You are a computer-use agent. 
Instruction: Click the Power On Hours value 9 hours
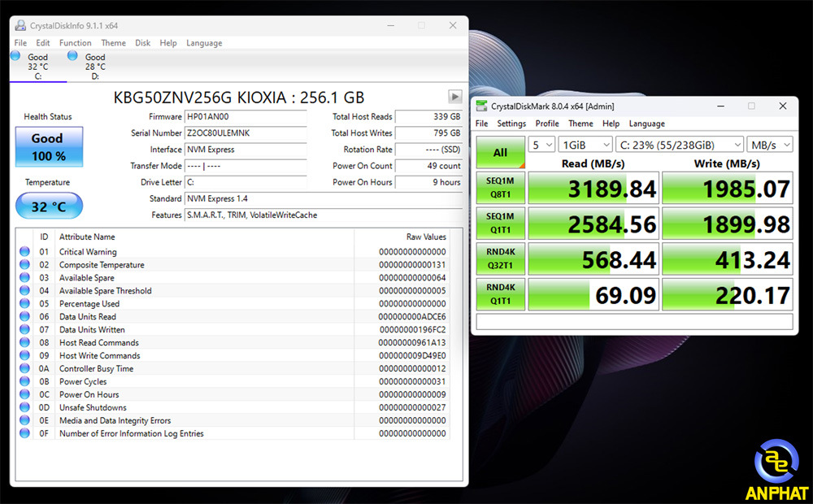tap(428, 183)
